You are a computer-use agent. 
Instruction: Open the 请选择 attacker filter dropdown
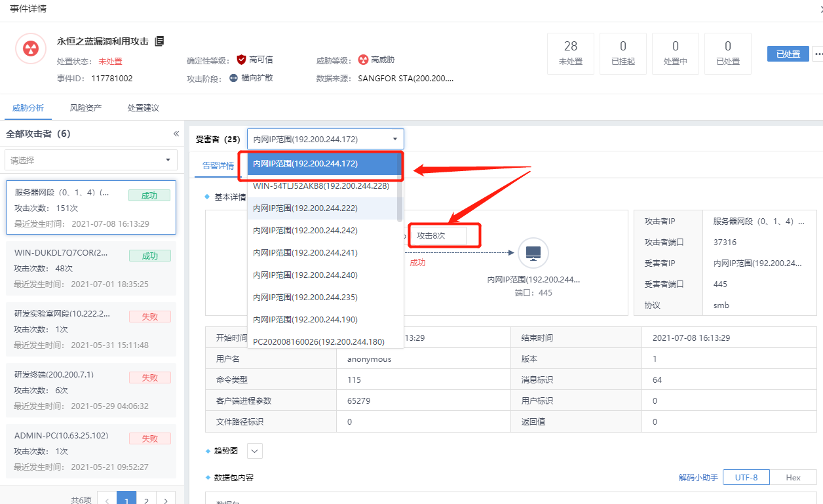[x=91, y=160]
